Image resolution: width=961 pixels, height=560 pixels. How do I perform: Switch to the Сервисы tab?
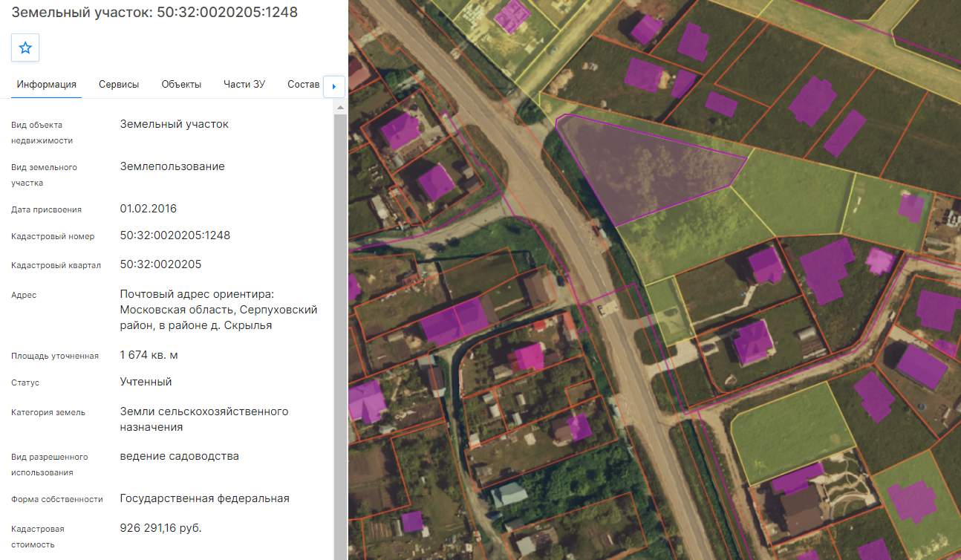119,85
